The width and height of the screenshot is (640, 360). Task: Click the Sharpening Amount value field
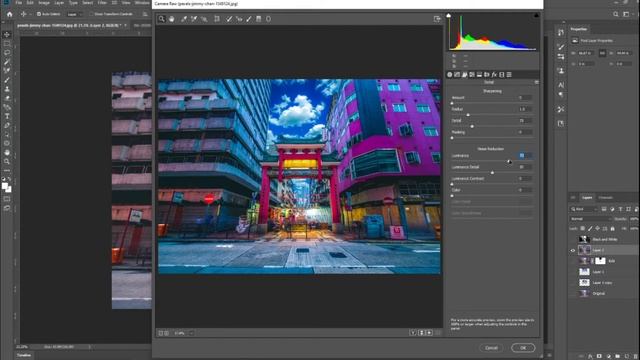[x=524, y=98]
